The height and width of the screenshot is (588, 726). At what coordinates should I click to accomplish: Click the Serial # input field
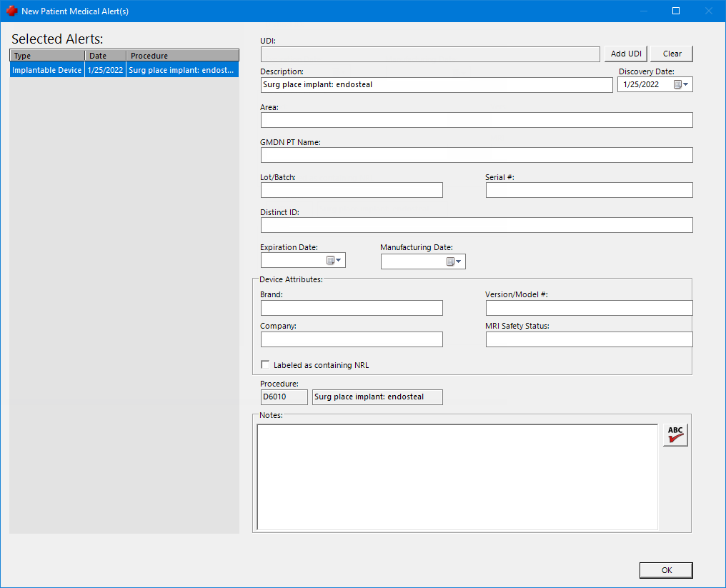(x=589, y=190)
